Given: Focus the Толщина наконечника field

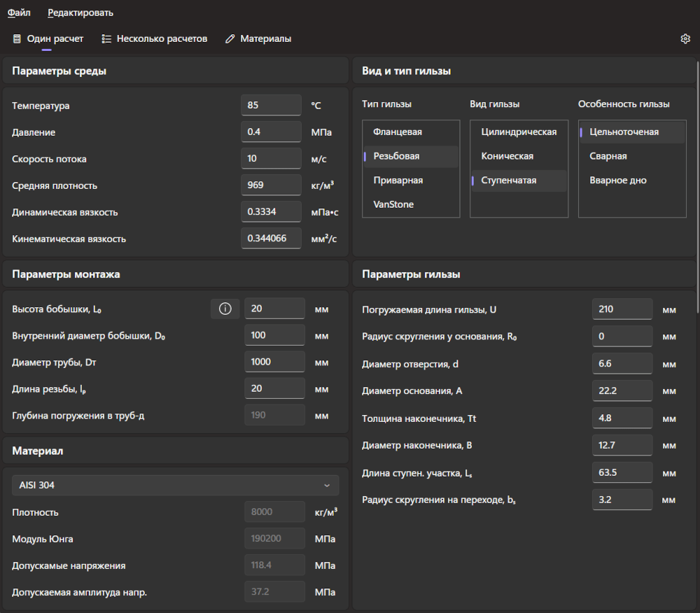Looking at the screenshot, I should point(622,418).
